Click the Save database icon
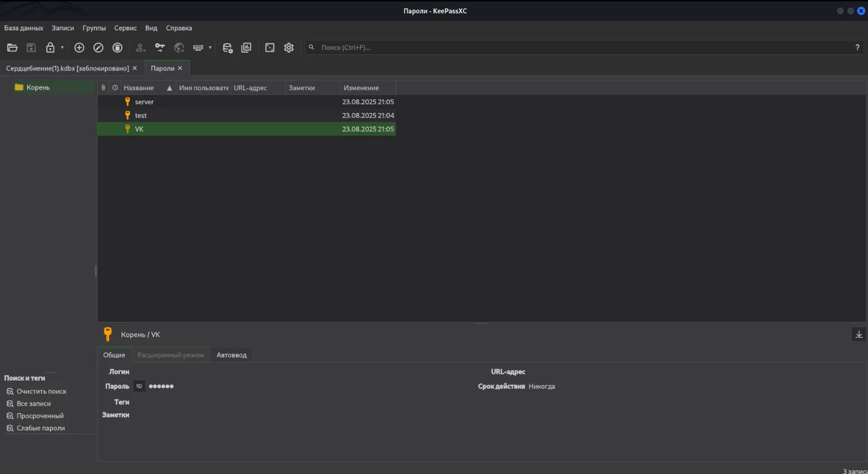The width and height of the screenshot is (868, 474). coord(31,48)
